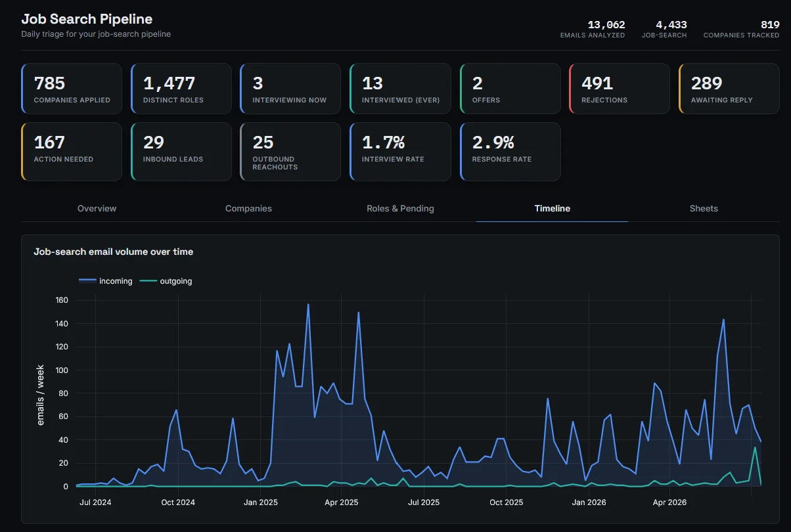Open the Roles & Pending tab
The image size is (791, 532).
click(x=400, y=208)
